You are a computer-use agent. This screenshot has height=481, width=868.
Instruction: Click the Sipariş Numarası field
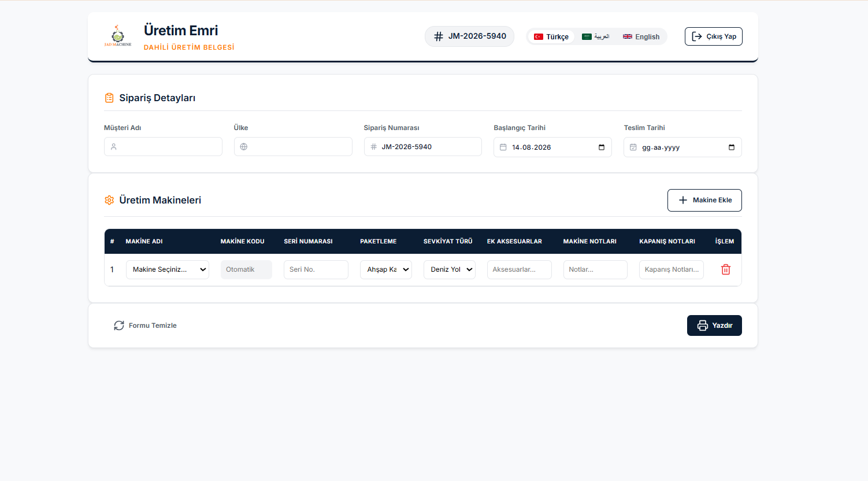(x=423, y=147)
